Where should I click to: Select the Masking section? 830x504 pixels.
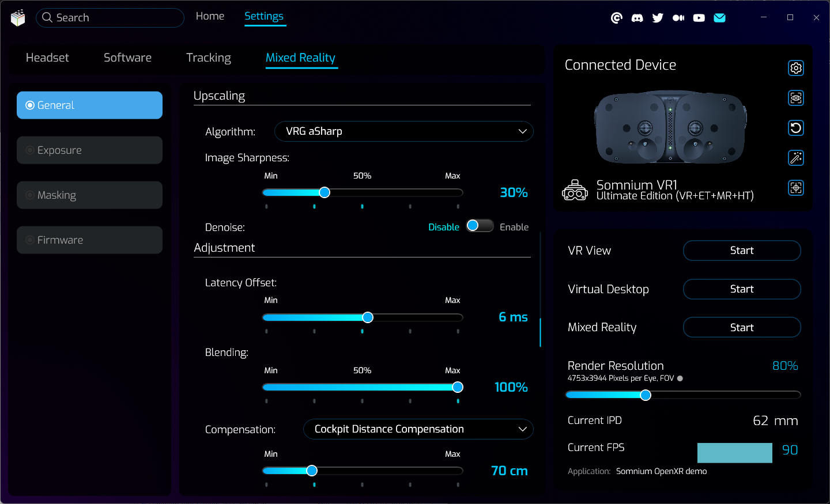point(89,195)
